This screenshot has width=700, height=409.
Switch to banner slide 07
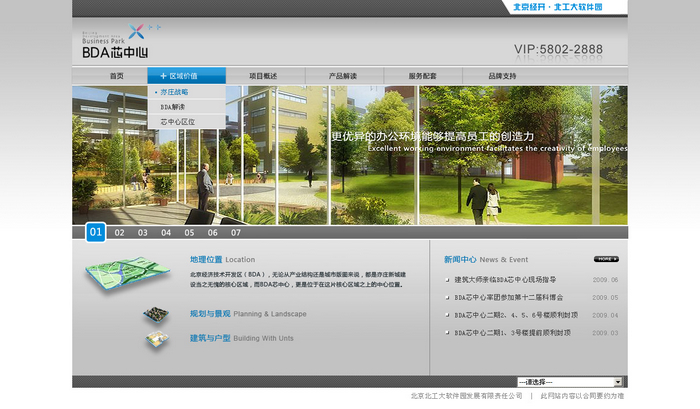point(236,233)
